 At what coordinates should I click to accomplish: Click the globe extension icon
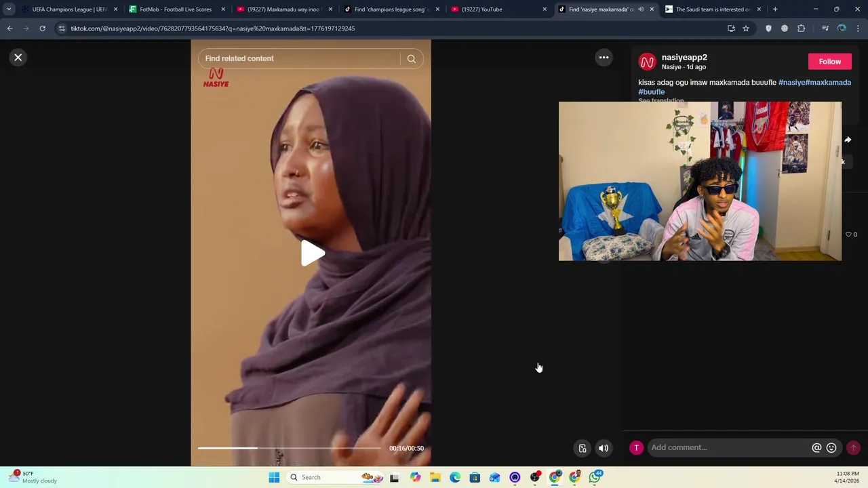(785, 28)
